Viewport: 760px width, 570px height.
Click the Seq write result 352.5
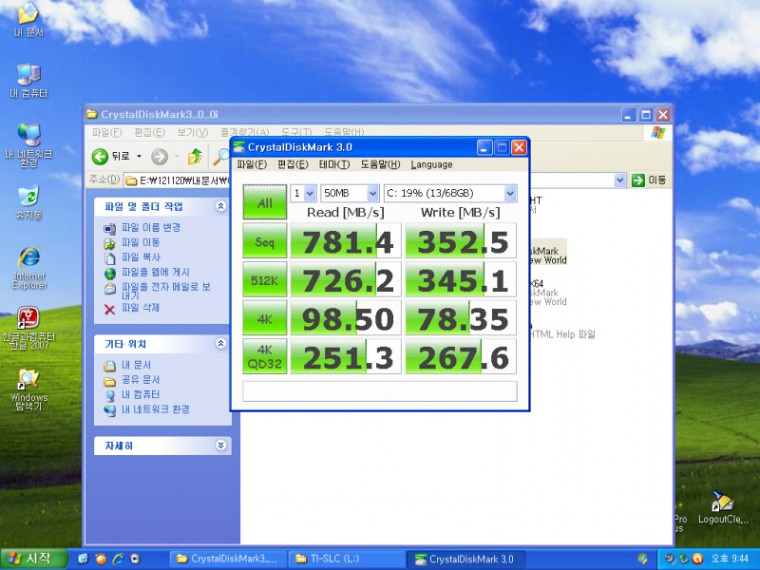(461, 241)
